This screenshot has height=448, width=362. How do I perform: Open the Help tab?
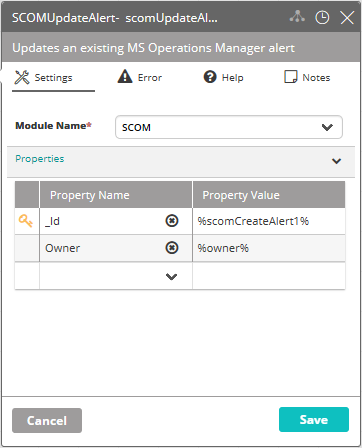point(223,77)
